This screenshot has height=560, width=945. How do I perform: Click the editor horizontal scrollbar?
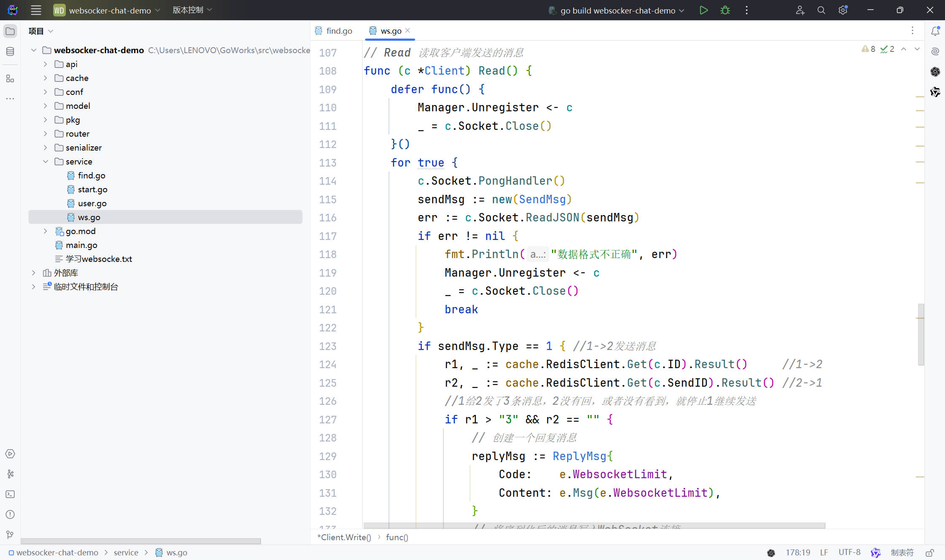[594, 525]
